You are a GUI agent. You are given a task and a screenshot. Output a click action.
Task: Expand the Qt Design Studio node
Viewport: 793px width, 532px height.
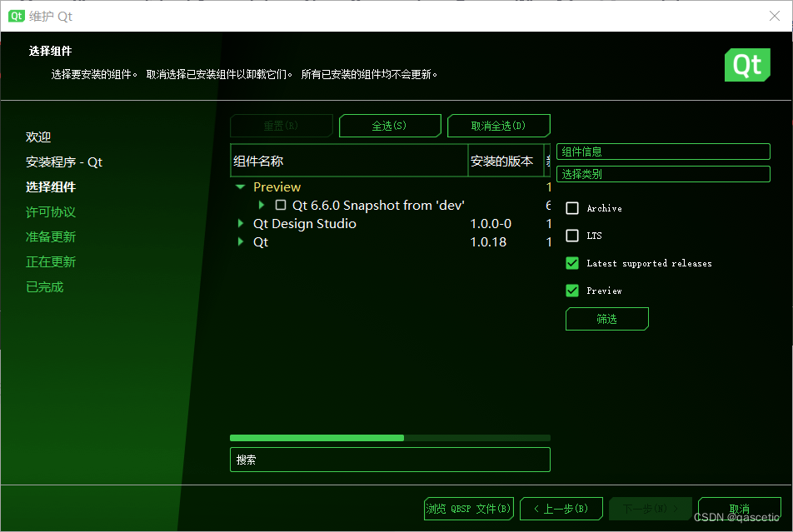241,223
